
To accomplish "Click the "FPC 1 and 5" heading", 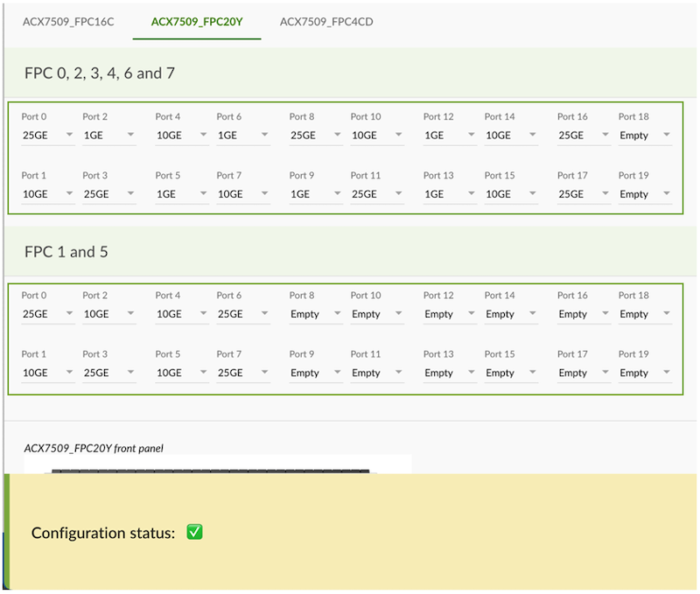I will click(66, 252).
